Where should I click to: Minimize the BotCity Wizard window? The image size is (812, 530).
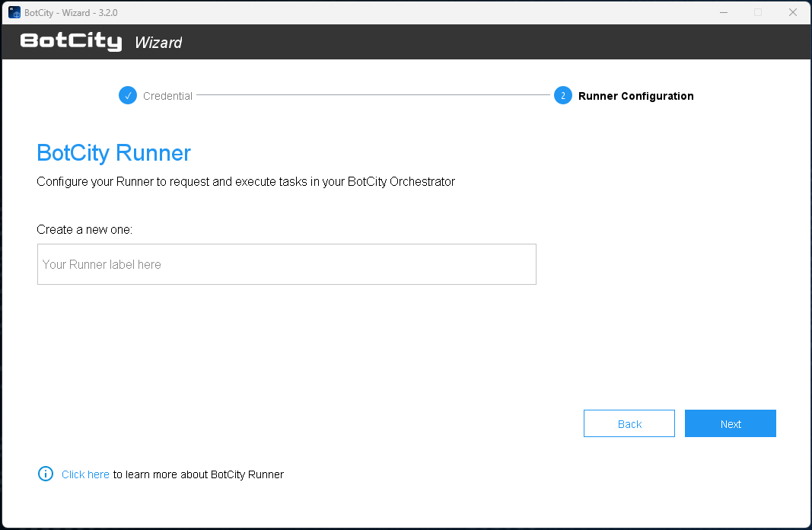click(x=724, y=12)
